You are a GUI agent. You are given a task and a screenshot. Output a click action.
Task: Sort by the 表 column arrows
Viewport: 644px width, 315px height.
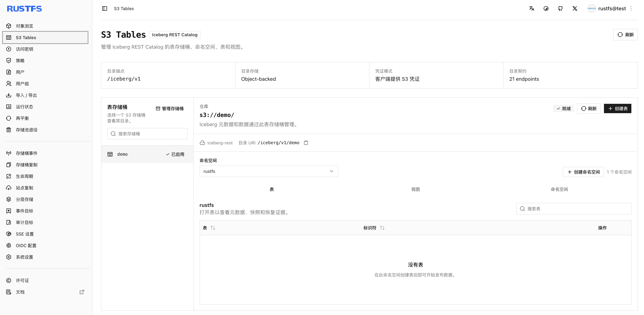pos(213,228)
